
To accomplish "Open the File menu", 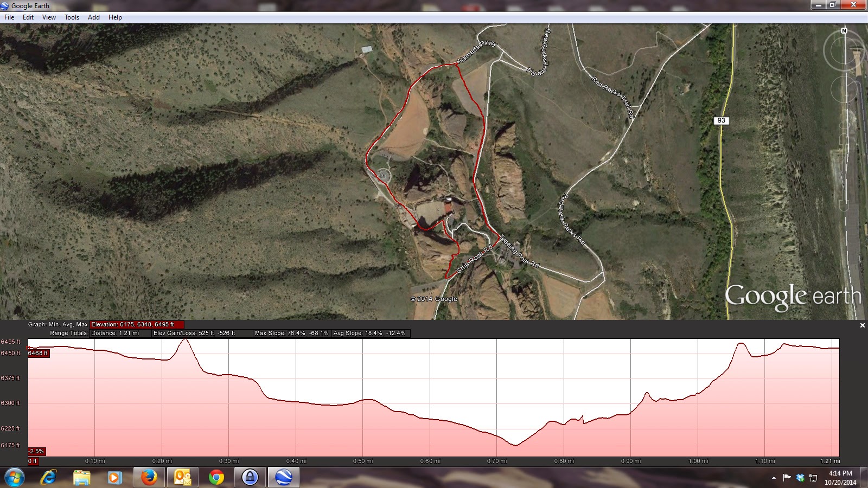I will pyautogui.click(x=9, y=17).
